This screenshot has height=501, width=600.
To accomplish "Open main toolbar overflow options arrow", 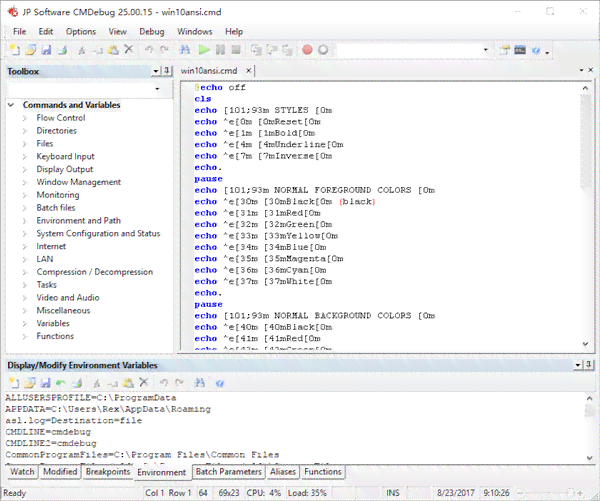I will coord(548,52).
